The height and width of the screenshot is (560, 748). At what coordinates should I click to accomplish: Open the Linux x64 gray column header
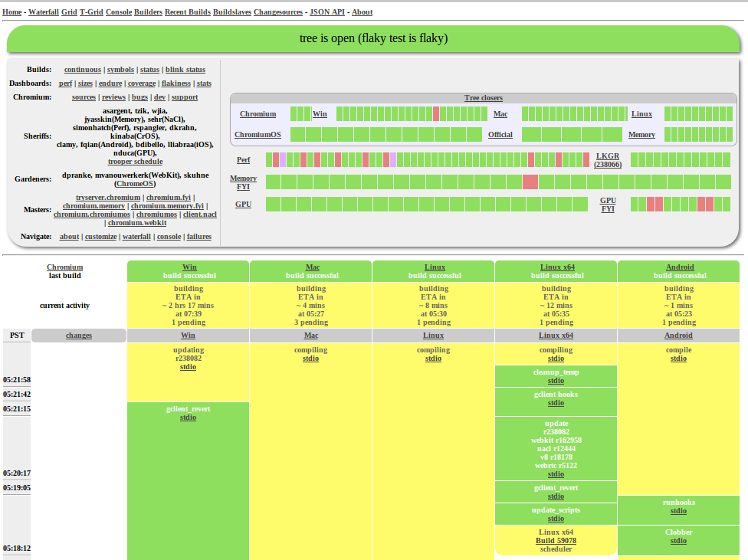(x=556, y=336)
